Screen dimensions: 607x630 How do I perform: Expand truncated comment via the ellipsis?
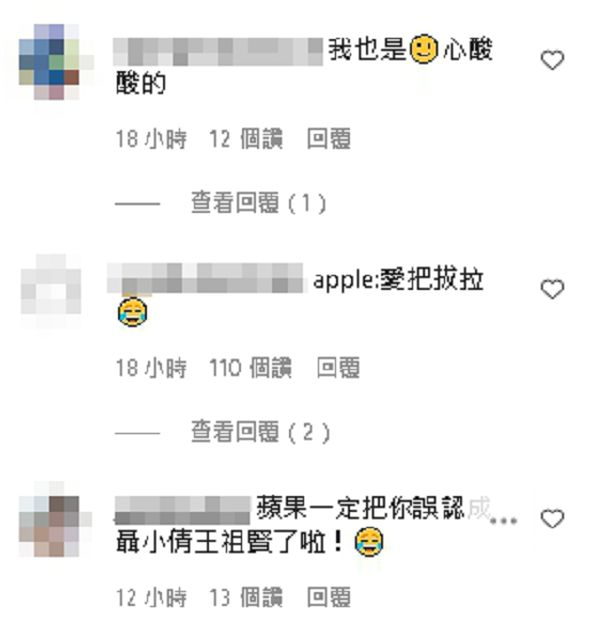pos(503,521)
